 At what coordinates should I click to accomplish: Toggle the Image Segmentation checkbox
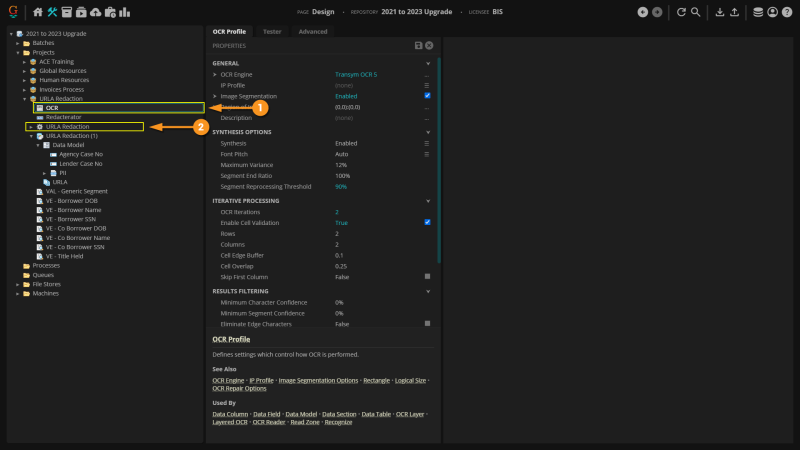pyautogui.click(x=428, y=95)
